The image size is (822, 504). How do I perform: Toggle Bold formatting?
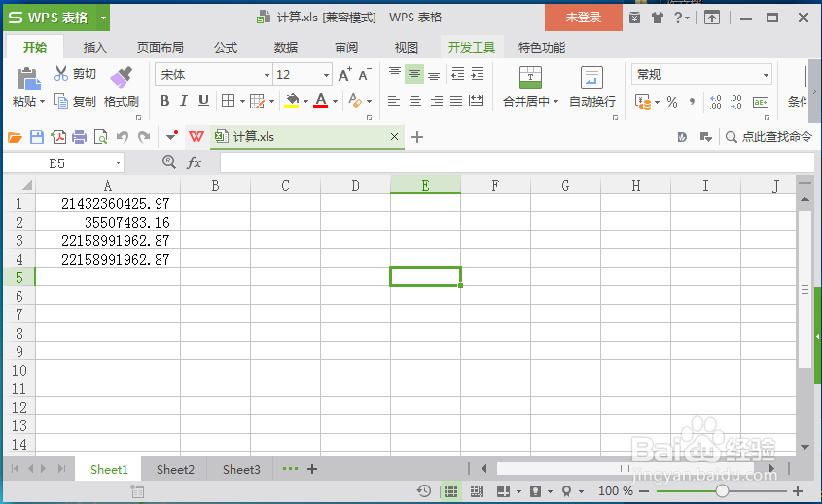164,100
